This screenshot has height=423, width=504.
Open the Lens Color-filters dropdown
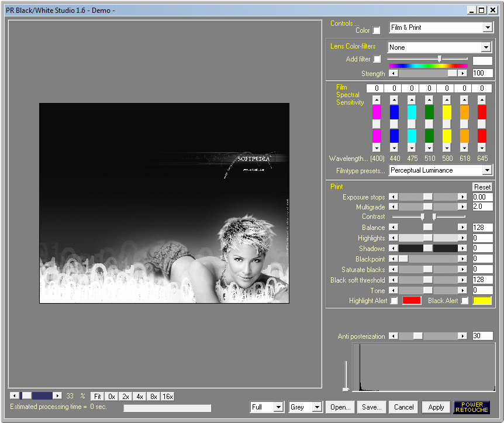pyautogui.click(x=486, y=47)
